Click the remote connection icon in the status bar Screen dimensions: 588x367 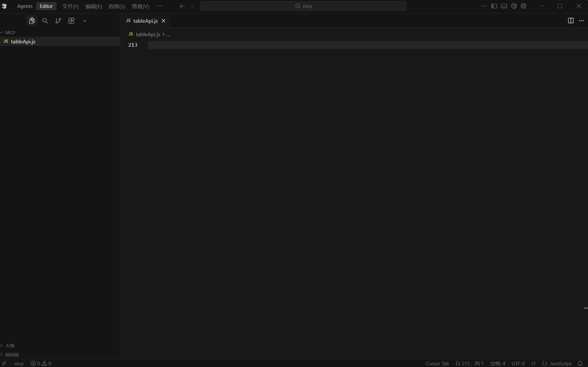click(x=4, y=363)
